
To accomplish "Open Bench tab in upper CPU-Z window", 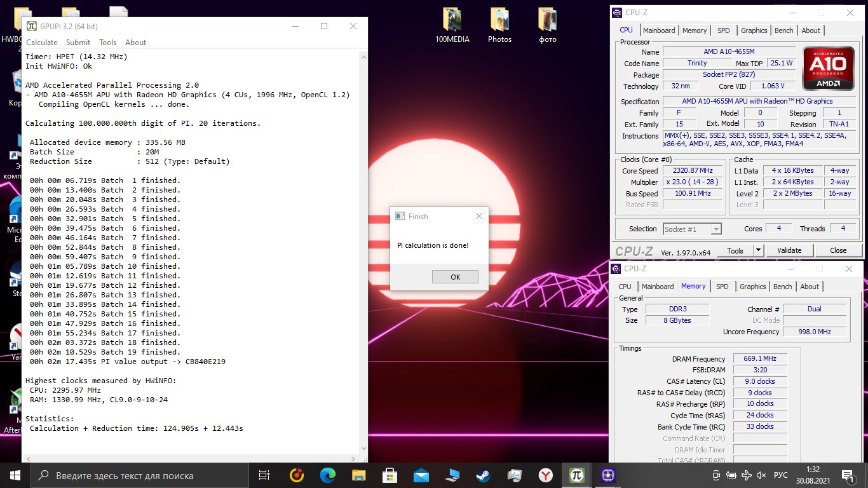I will pos(784,30).
